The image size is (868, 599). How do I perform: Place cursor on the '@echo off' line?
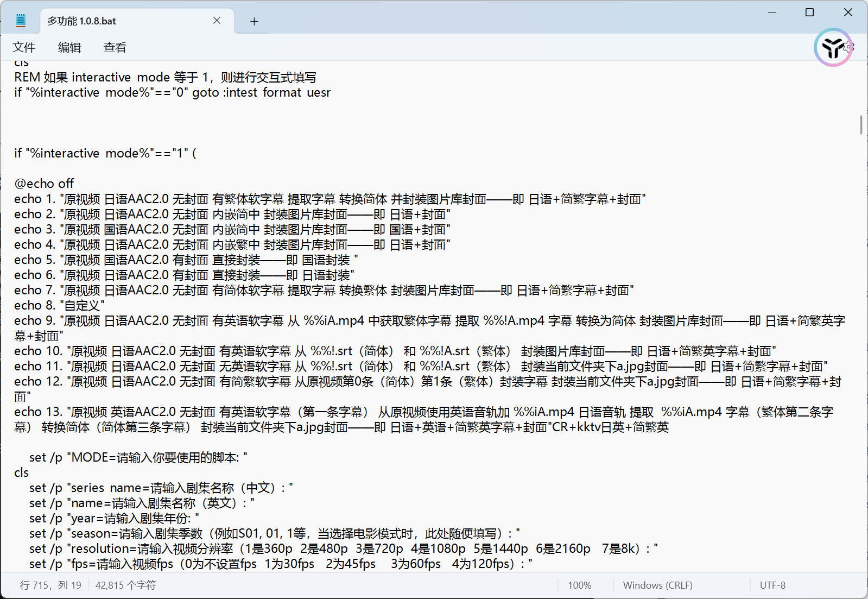[x=45, y=184]
